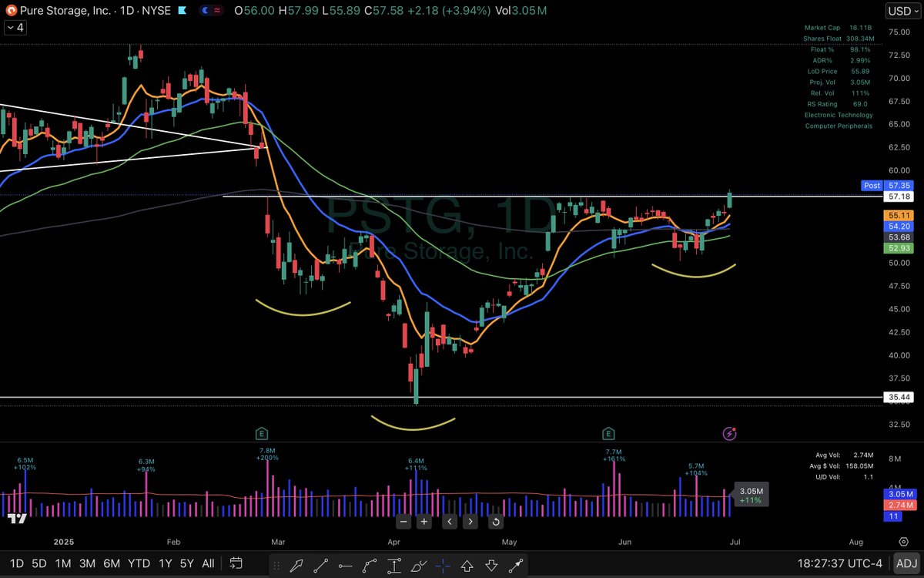Select the 6M time range
The height and width of the screenshot is (578, 924).
[112, 563]
